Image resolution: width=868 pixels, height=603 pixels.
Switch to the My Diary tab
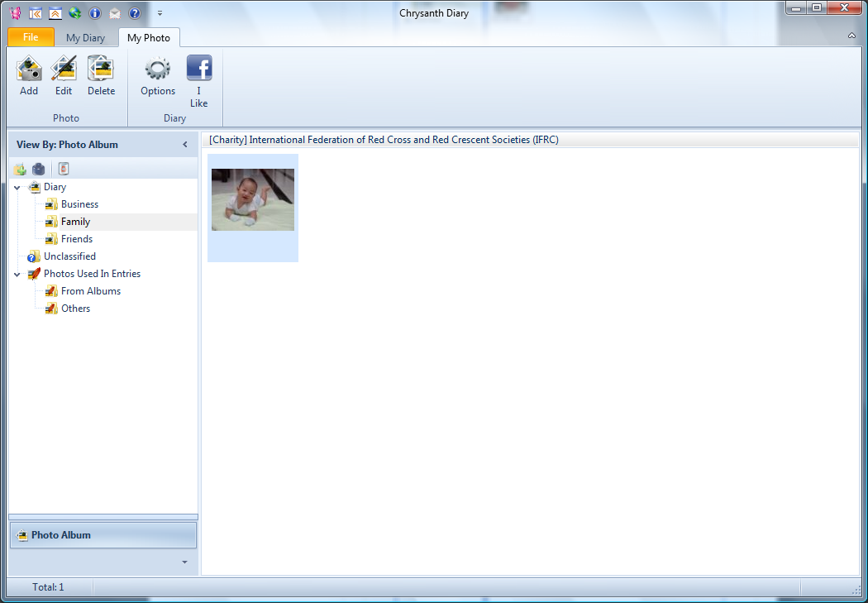coord(85,38)
